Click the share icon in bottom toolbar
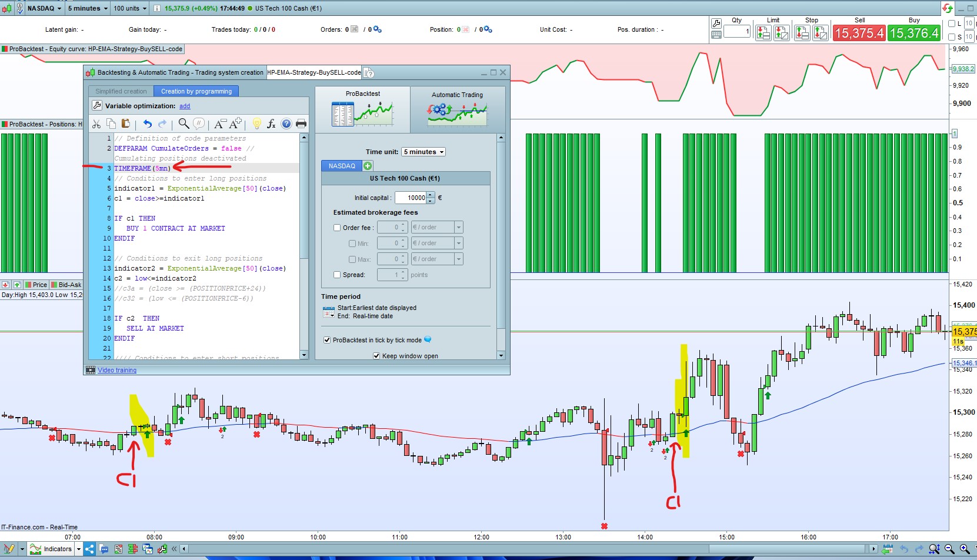Viewport: 977px width, 560px height. [89, 549]
